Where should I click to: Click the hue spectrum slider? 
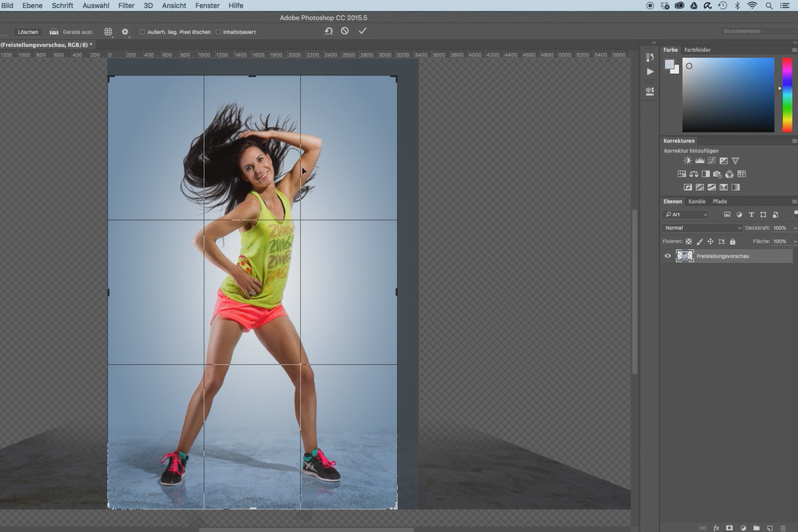click(787, 94)
